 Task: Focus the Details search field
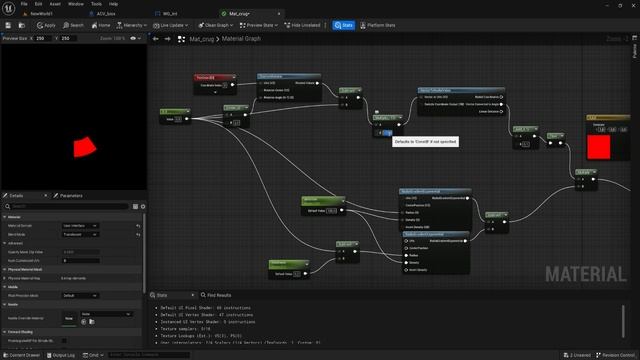click(66, 207)
